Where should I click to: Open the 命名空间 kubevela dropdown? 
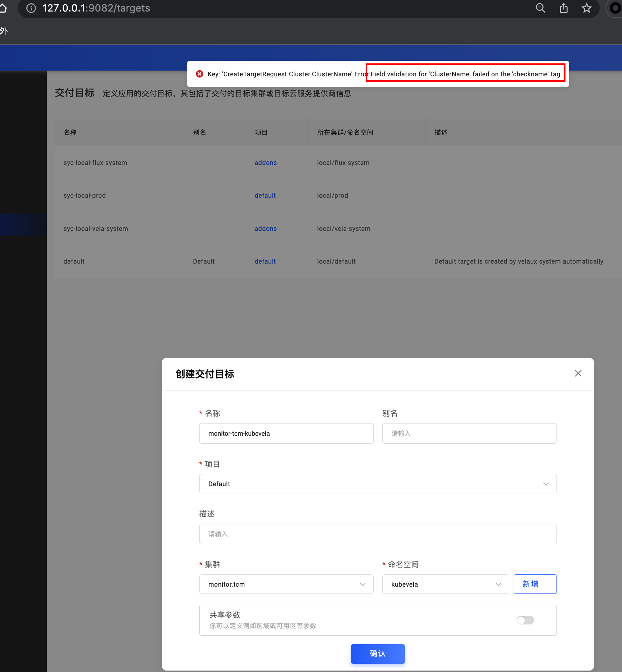(445, 584)
